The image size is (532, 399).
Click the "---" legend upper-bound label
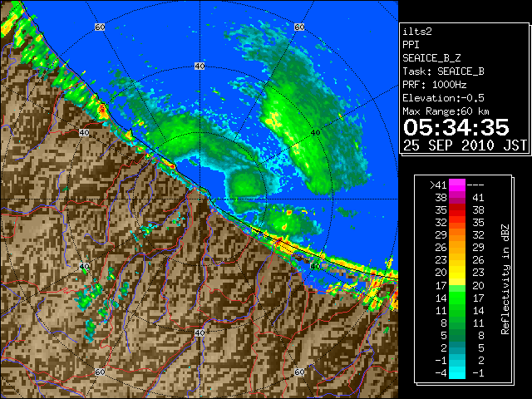[475, 185]
